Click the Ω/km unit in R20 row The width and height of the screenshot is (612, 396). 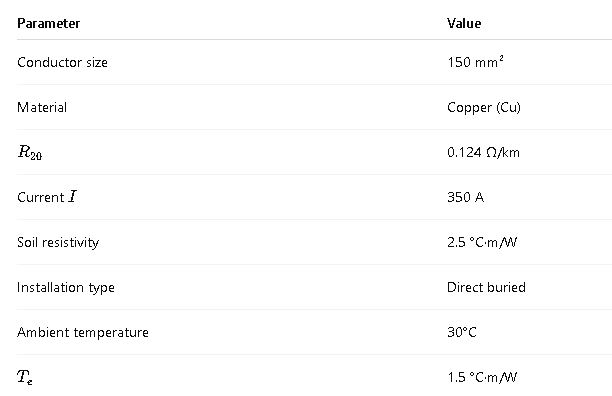point(503,152)
